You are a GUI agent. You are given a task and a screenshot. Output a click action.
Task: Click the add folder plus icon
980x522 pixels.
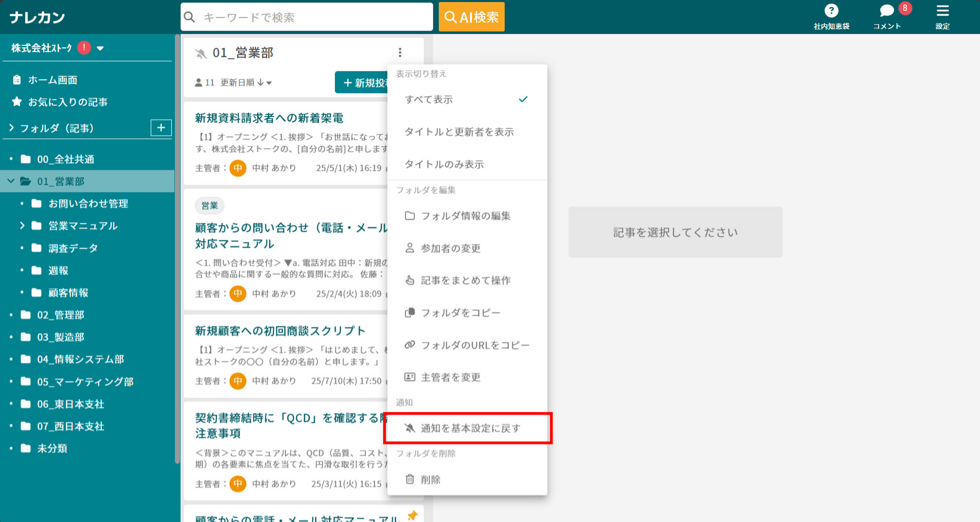tap(161, 128)
